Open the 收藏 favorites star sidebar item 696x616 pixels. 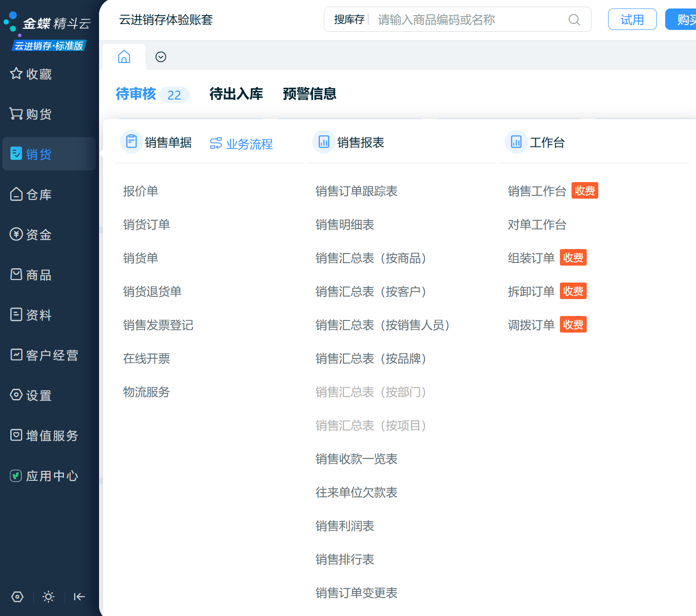[x=30, y=74]
